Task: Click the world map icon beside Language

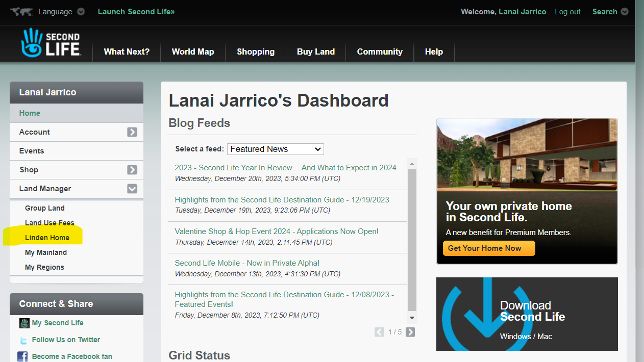Action: pyautogui.click(x=21, y=11)
